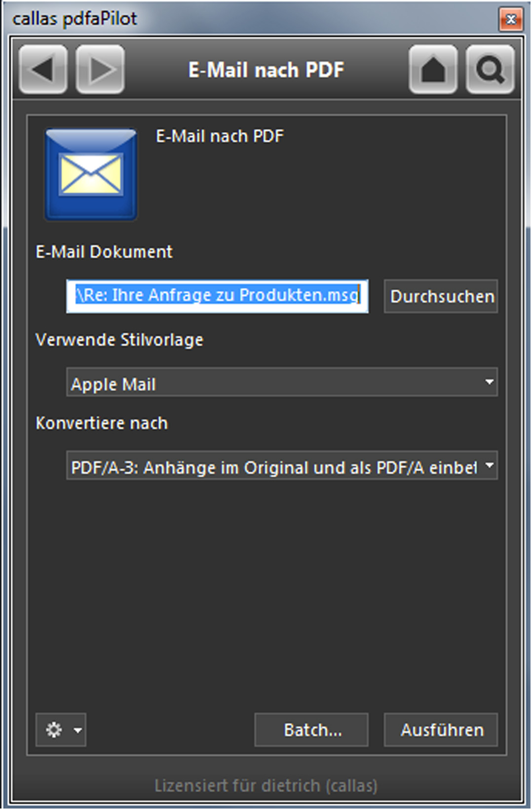532x810 pixels.
Task: Click the blue envelope email icon
Action: (x=91, y=174)
